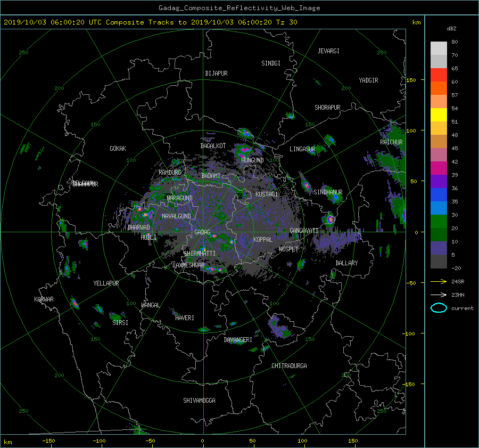Click the red 65 dBZ color swatch
The height and width of the screenshot is (448, 479).
coord(439,75)
